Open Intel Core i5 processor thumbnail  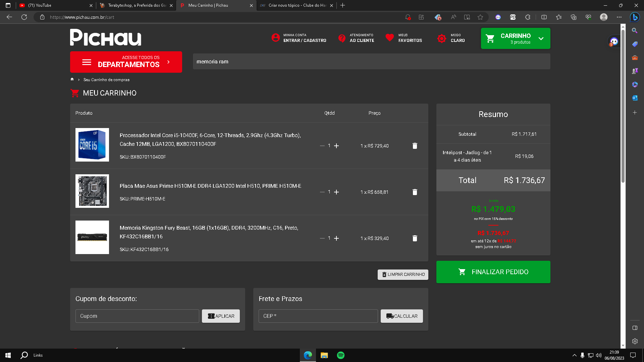tap(92, 145)
